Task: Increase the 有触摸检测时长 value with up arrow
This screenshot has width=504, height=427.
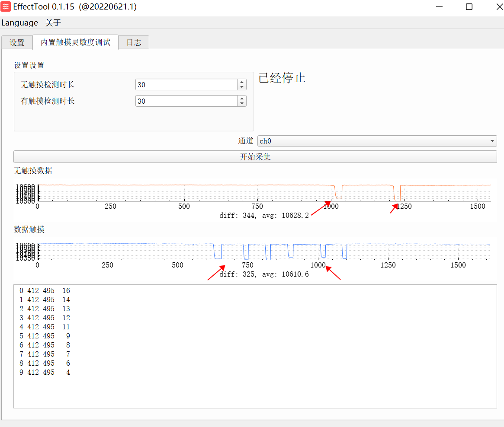Action: (242, 99)
